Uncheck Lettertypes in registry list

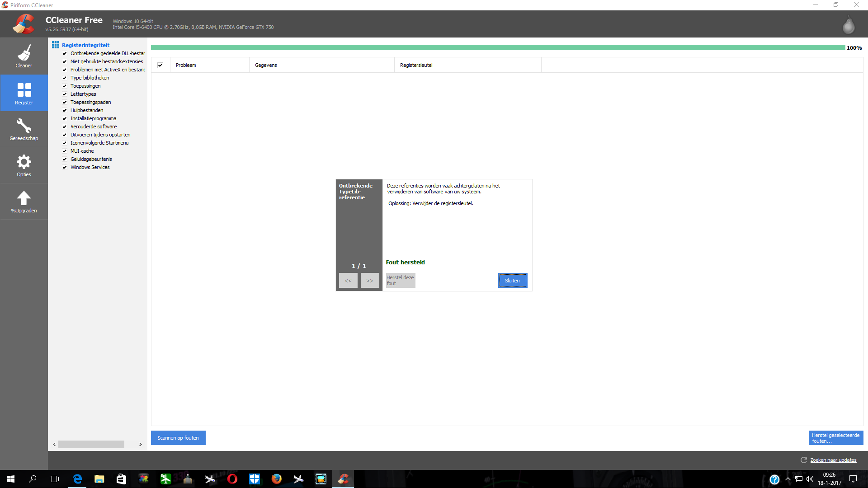(x=65, y=94)
